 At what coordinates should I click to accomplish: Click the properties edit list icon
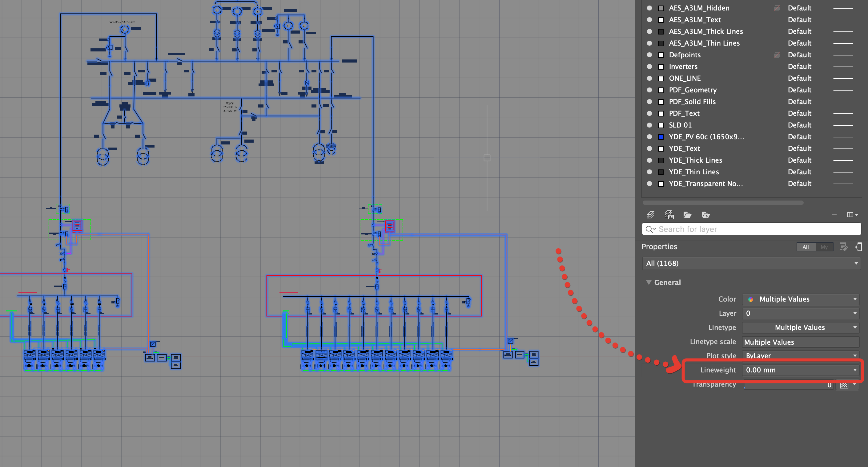pos(843,247)
